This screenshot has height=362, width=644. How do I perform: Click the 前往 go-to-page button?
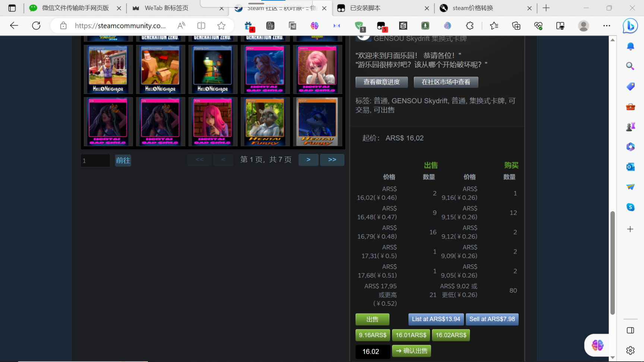123,161
